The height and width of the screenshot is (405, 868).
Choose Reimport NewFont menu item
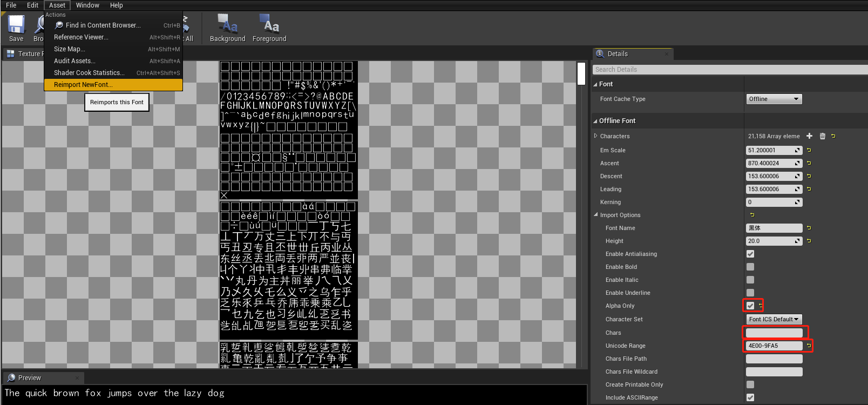coord(113,85)
